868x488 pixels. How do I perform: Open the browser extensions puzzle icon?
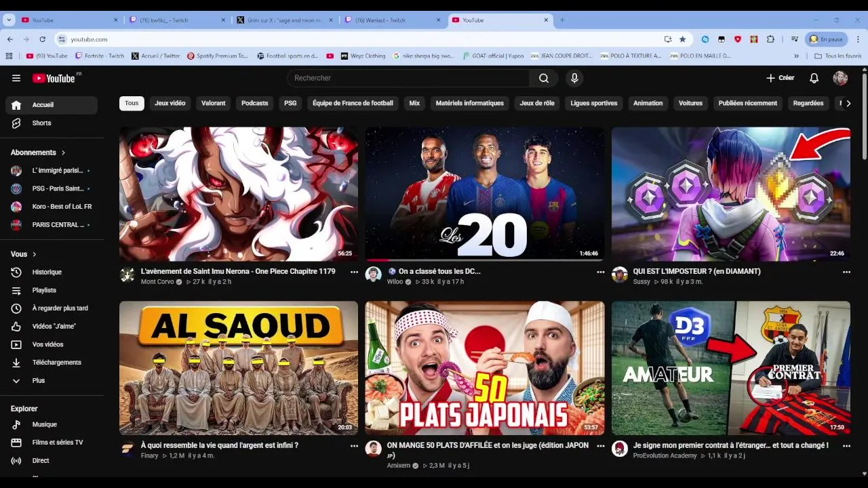coord(770,39)
